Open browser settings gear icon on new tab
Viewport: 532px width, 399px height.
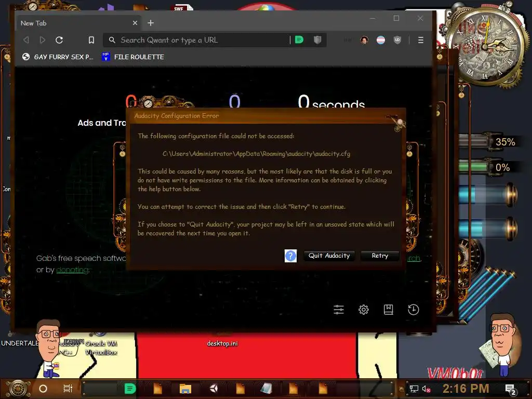(x=363, y=310)
